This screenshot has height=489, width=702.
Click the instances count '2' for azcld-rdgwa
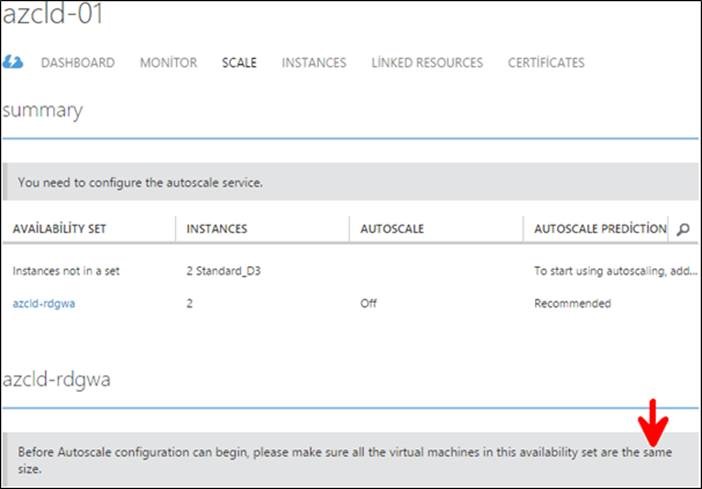tap(189, 303)
